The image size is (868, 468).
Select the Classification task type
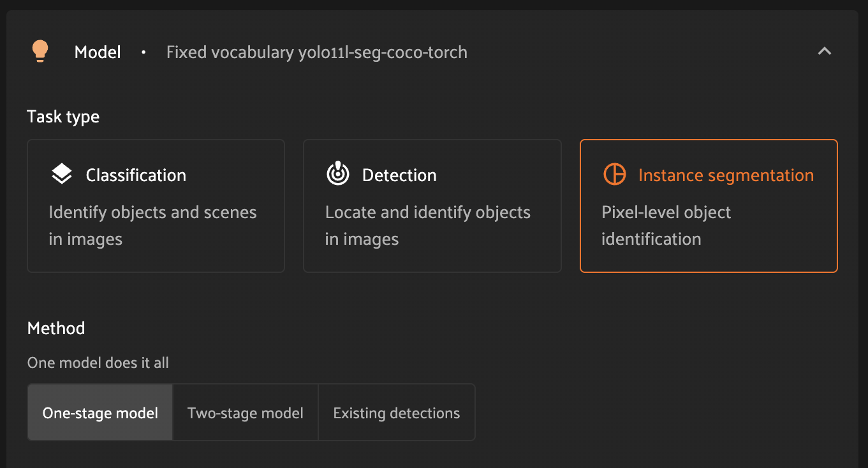(156, 205)
